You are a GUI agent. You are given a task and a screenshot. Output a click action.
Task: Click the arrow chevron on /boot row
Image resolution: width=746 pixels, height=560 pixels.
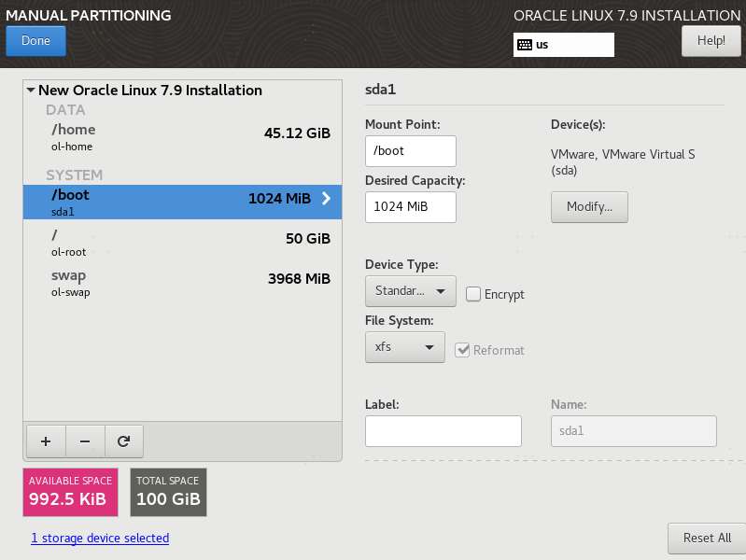[326, 198]
